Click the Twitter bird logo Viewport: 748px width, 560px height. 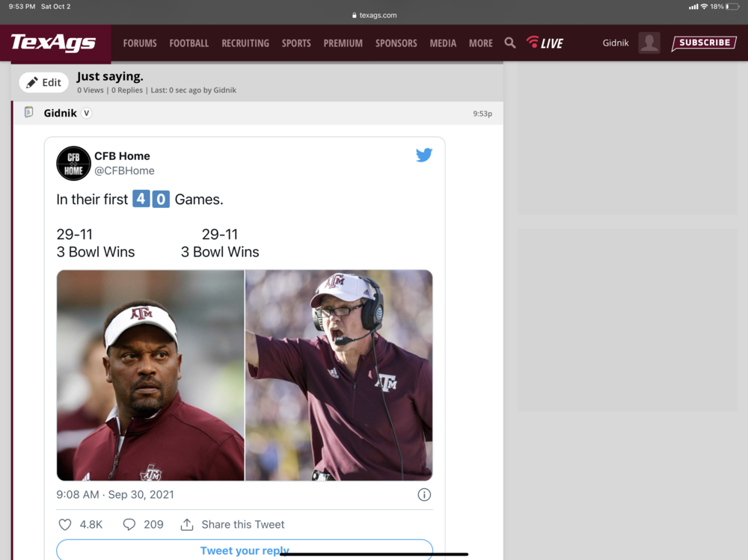[x=424, y=156]
